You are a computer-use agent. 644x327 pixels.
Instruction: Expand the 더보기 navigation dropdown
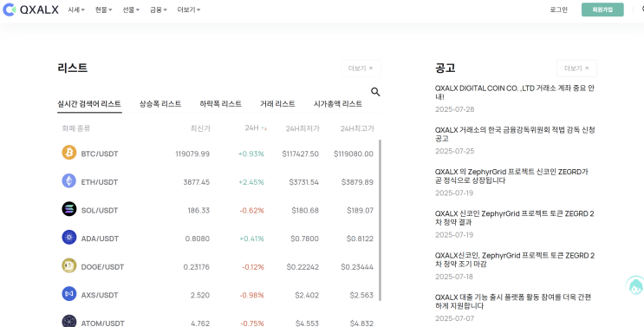pos(189,10)
